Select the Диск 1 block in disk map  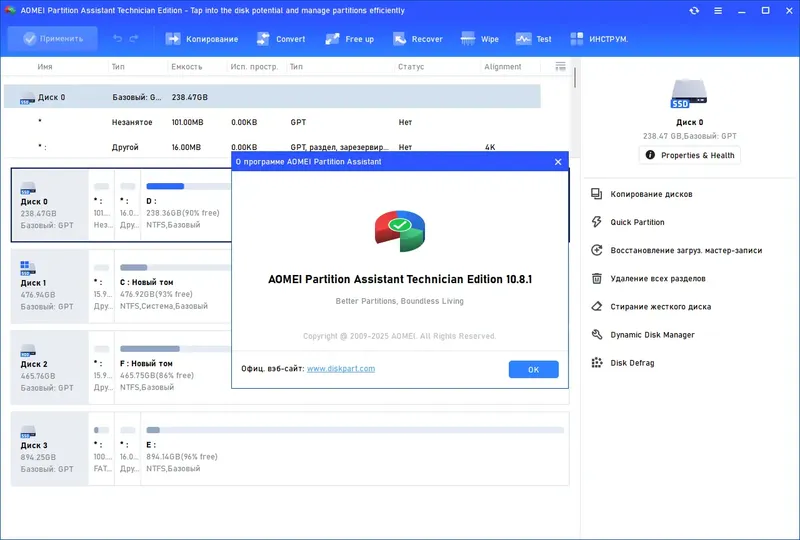point(49,286)
